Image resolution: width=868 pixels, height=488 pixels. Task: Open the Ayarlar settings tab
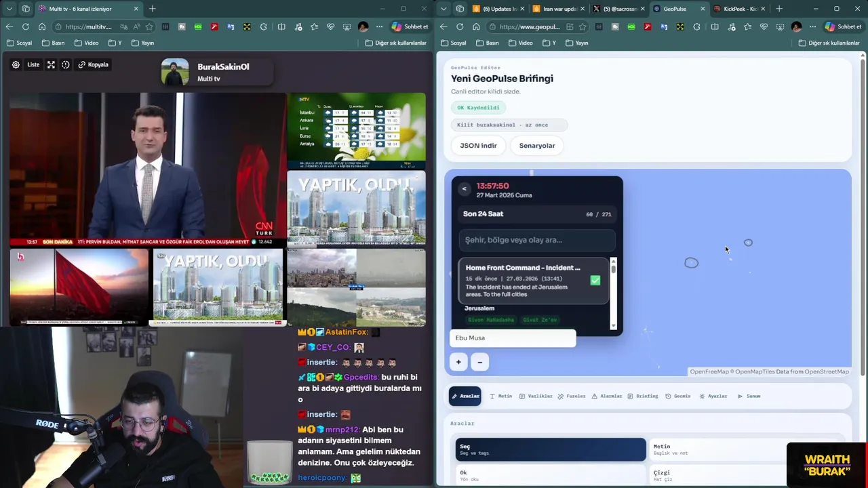point(713,396)
